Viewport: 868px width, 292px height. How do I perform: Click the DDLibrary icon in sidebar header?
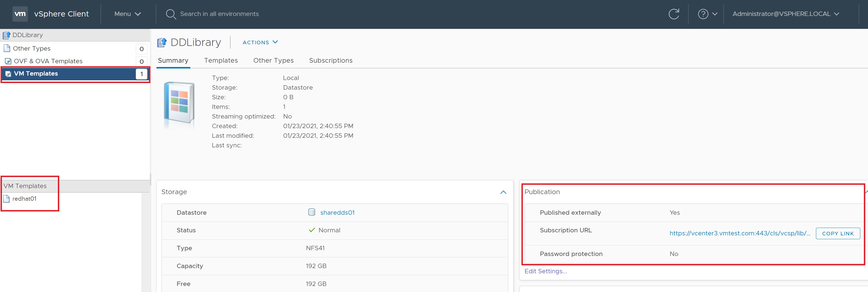pyautogui.click(x=6, y=35)
